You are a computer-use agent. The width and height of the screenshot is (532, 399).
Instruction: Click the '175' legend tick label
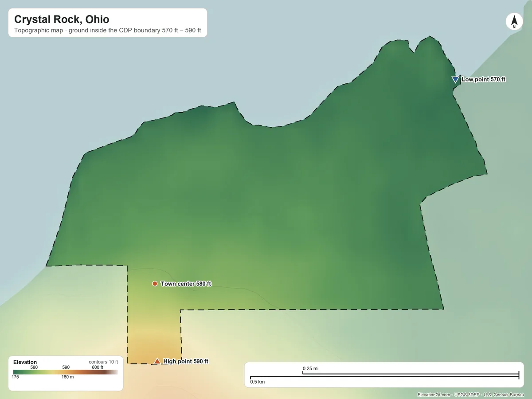coord(16,377)
